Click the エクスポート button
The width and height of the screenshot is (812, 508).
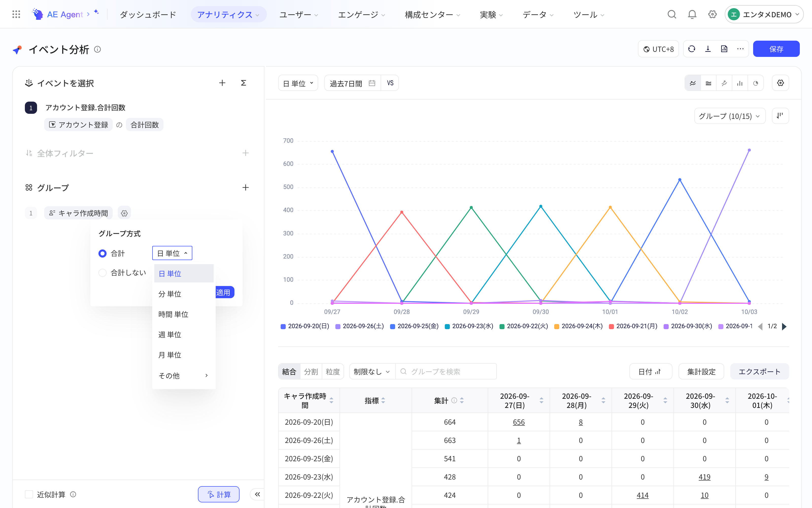pyautogui.click(x=759, y=372)
